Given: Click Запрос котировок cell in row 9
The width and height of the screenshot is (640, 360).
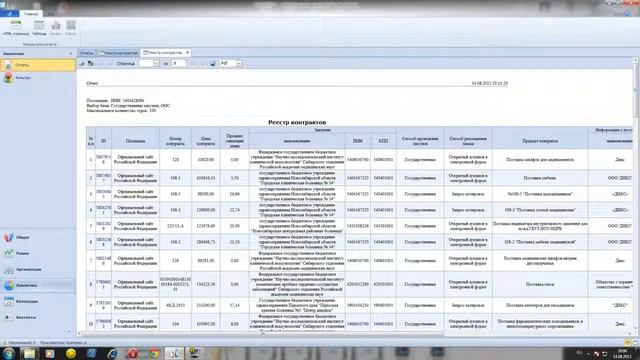Looking at the screenshot, I should point(468,305).
